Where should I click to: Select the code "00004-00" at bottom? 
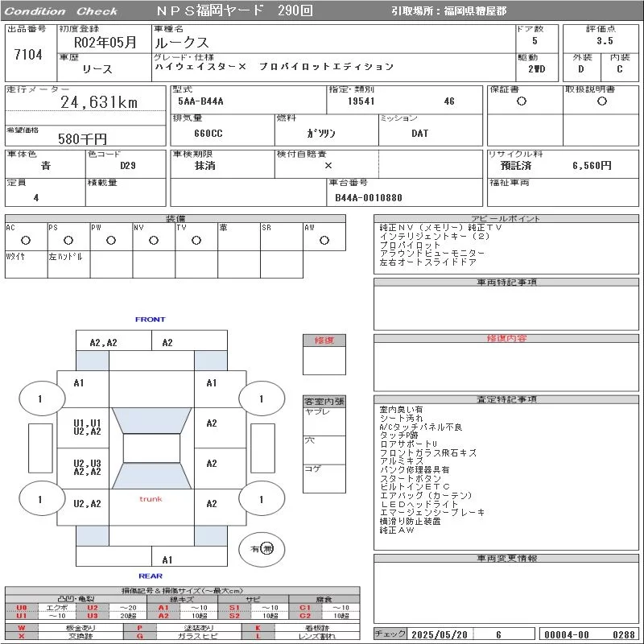click(567, 634)
